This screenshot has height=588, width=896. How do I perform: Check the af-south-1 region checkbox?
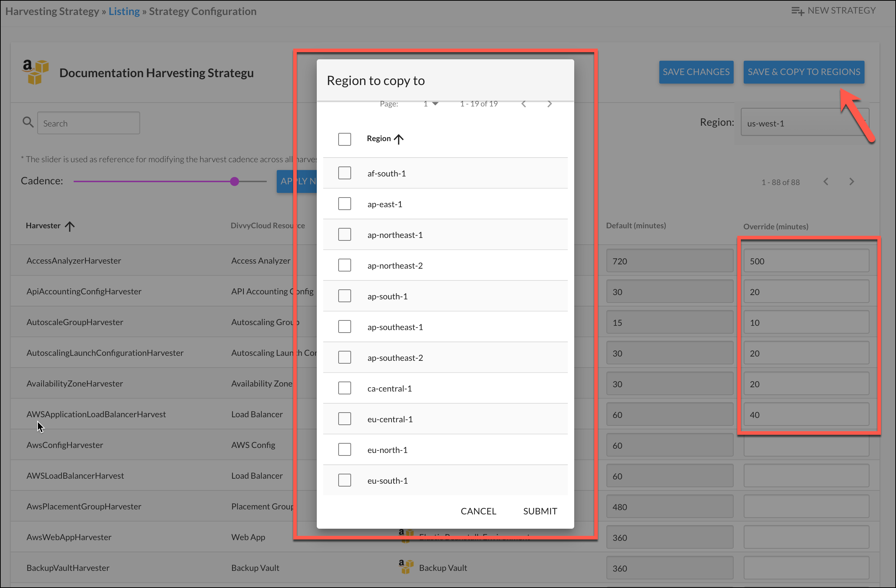pyautogui.click(x=344, y=173)
